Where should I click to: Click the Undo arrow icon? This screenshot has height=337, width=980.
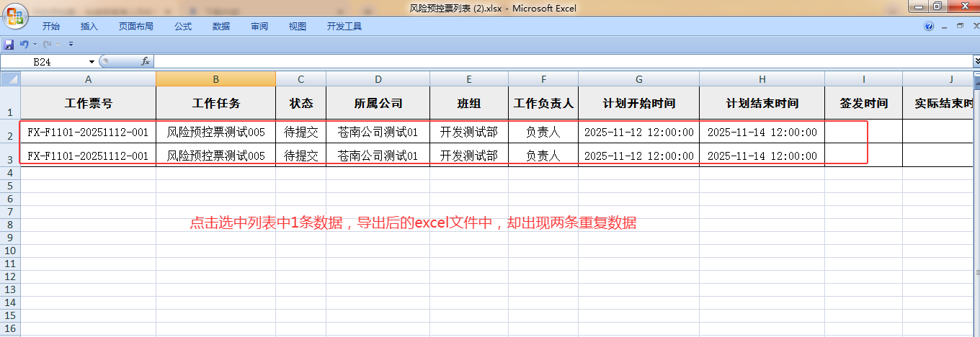(x=24, y=45)
